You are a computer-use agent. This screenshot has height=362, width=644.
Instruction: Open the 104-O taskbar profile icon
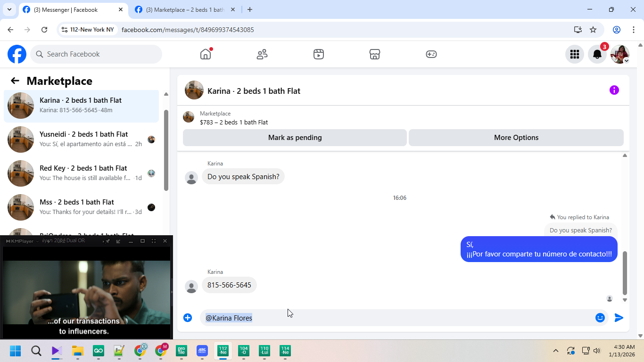pos(244,351)
